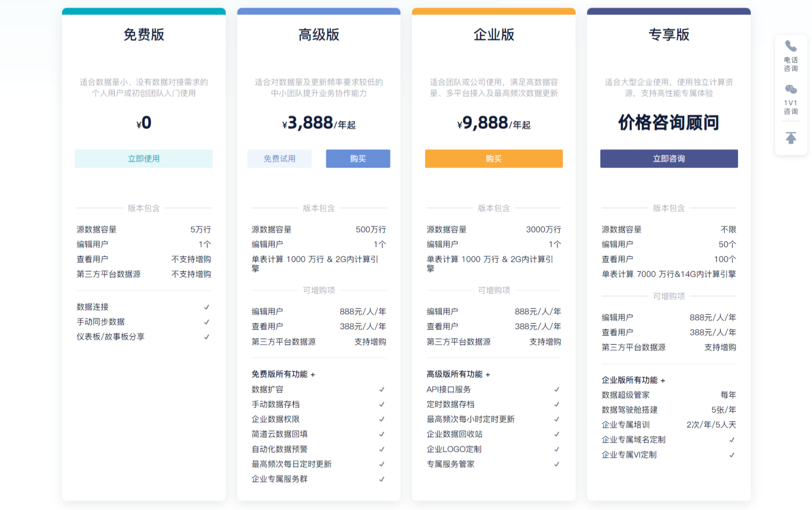Click the checkmark beside 专属服务管家
The height and width of the screenshot is (510, 812).
click(556, 464)
